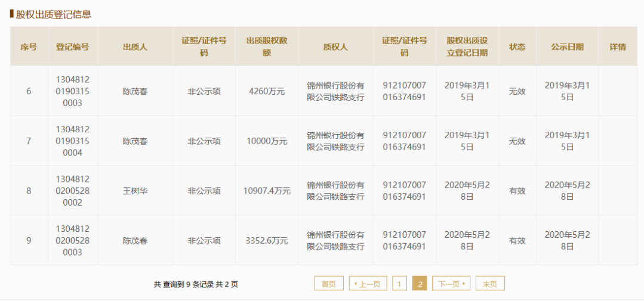This screenshot has height=301, width=644.
Task: Click 锦州银行股份有限公司铁路支行 in row 6
Action: click(335, 91)
